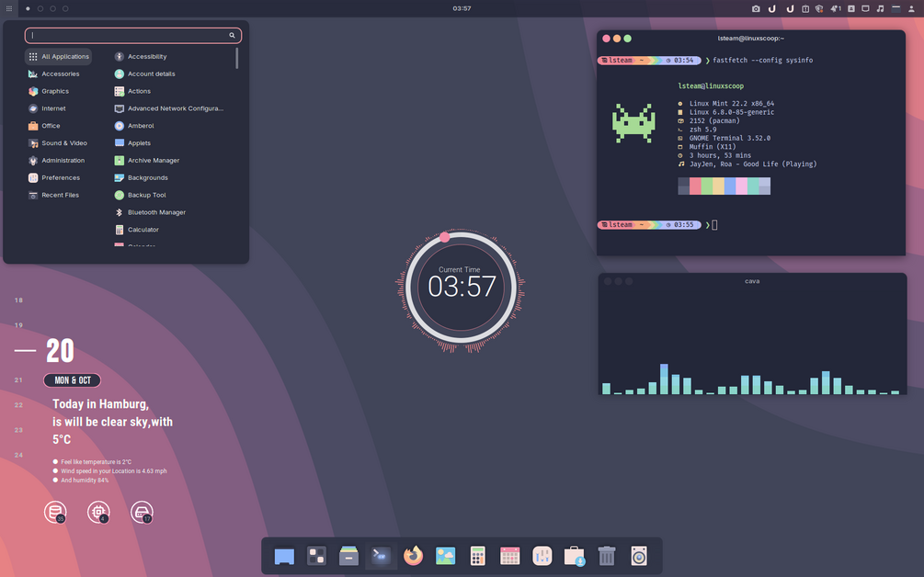This screenshot has height=577, width=924.
Task: Click the blue show-desktop icon in dock
Action: pyautogui.click(x=284, y=556)
